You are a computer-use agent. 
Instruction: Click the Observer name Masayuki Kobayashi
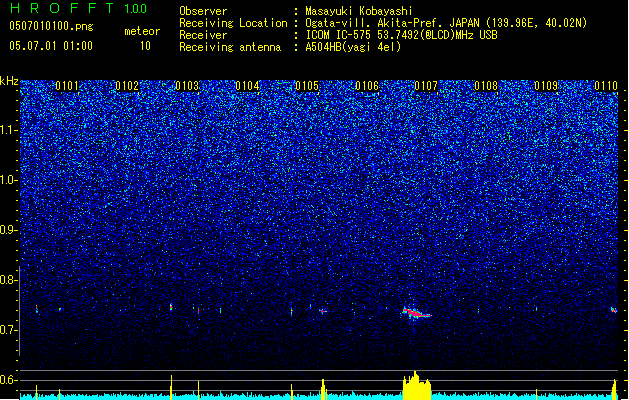pyautogui.click(x=359, y=11)
